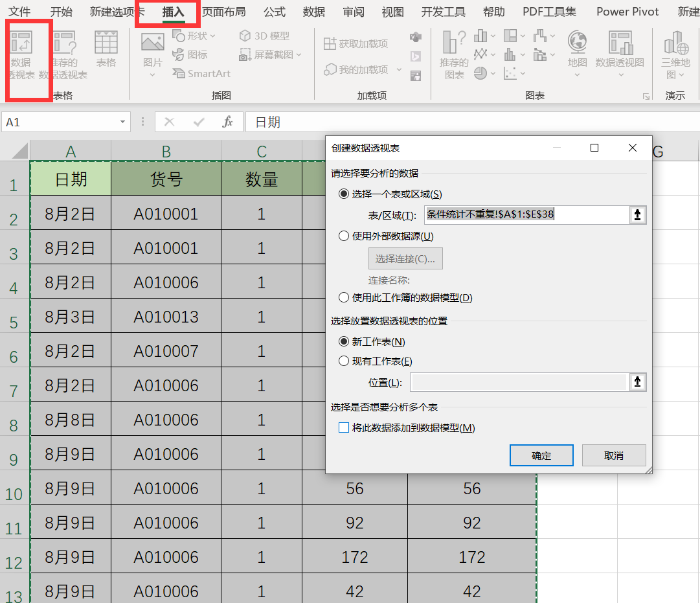This screenshot has width=700, height=603.
Task: Switch to the 公式 tab
Action: click(274, 12)
